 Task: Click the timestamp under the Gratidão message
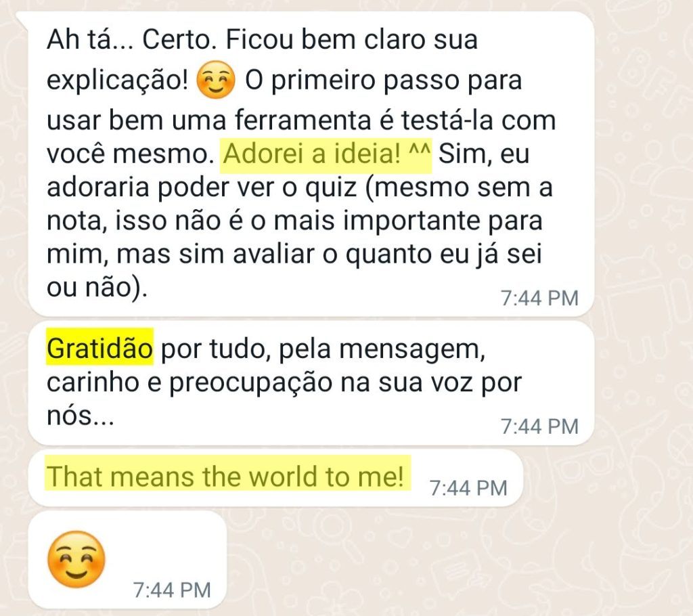(x=539, y=426)
